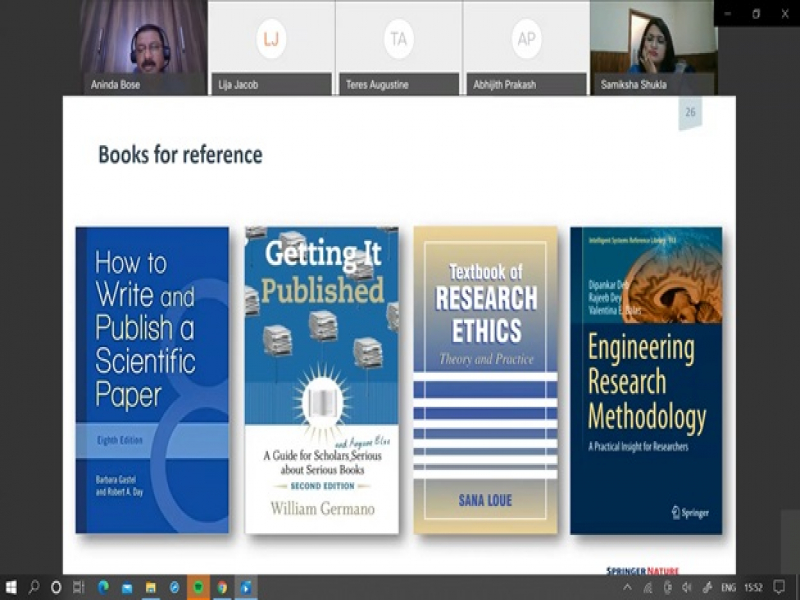The image size is (800, 600).
Task: Open Microsoft Edge from the taskbar
Action: [x=103, y=587]
